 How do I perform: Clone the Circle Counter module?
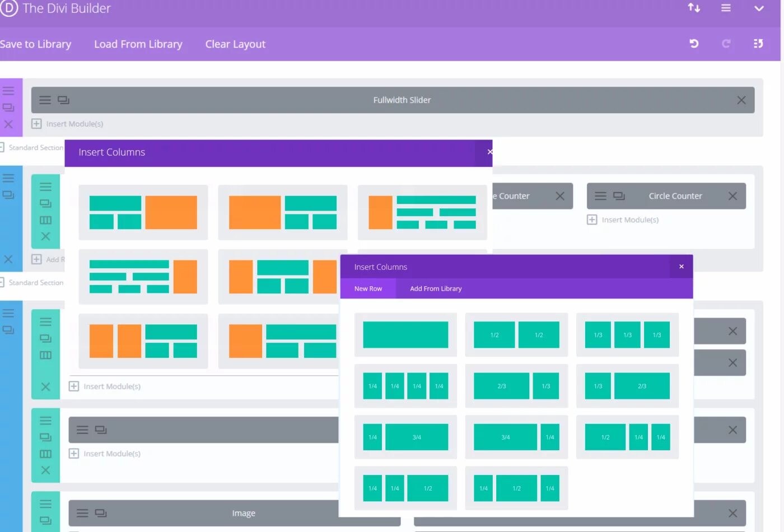[x=619, y=196]
